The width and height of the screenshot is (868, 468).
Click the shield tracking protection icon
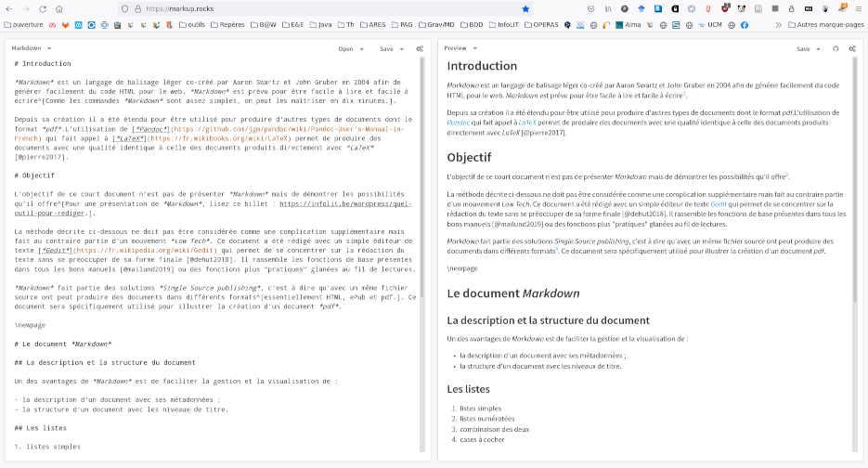point(124,9)
